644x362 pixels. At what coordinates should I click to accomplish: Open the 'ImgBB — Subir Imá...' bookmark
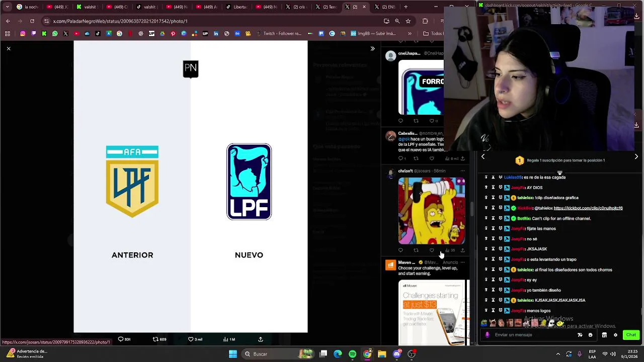point(373,34)
